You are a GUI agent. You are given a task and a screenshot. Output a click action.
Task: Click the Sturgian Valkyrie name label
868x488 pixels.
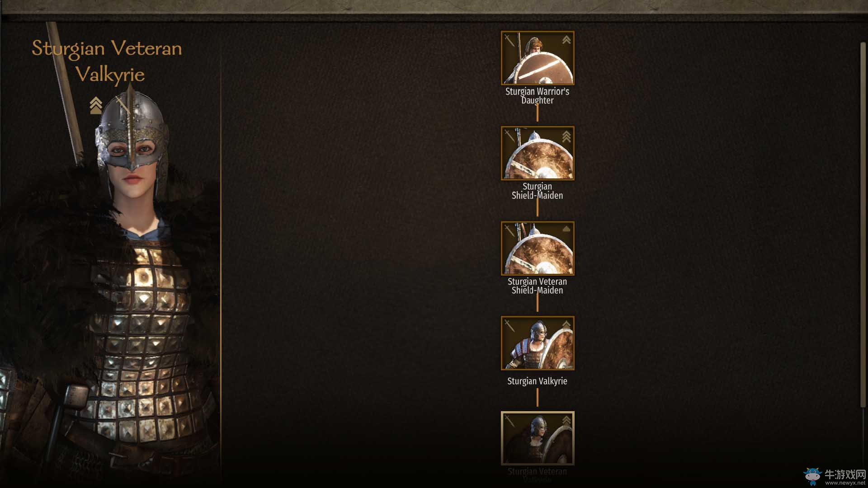point(537,381)
